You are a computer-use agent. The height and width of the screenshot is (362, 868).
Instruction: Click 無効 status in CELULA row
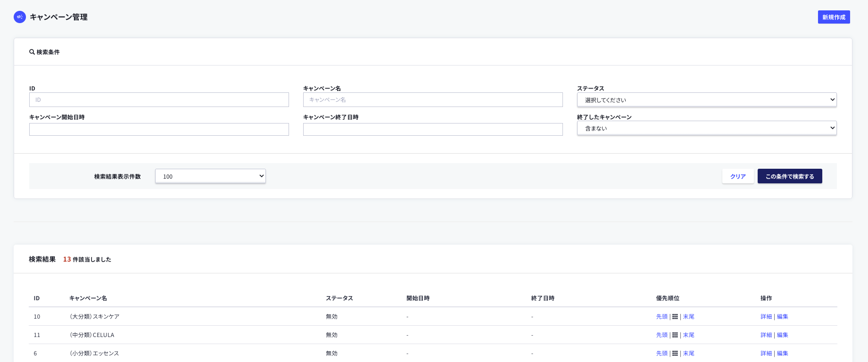coord(331,335)
